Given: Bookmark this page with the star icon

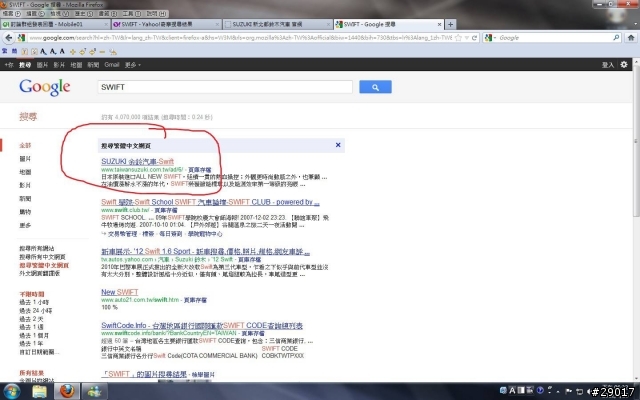Looking at the screenshot, I should (x=458, y=38).
